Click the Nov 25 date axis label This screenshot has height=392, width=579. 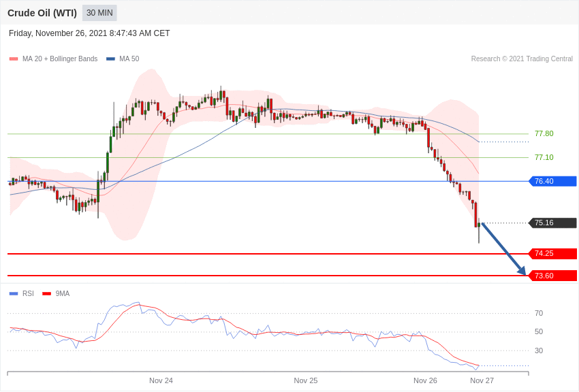coord(306,380)
